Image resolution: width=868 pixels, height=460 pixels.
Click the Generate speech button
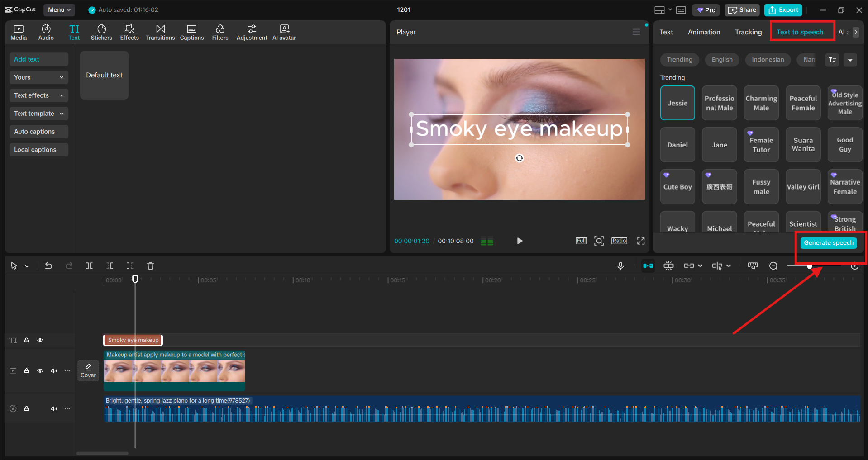(828, 243)
